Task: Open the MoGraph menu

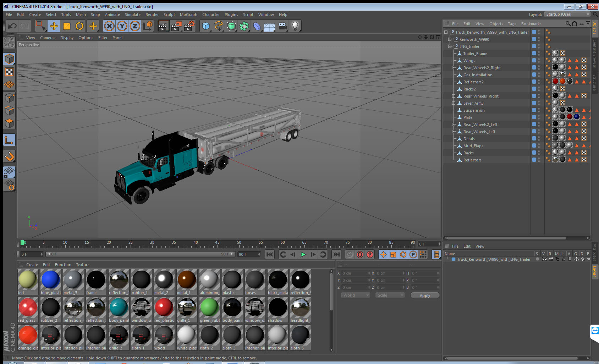Action: pos(188,15)
